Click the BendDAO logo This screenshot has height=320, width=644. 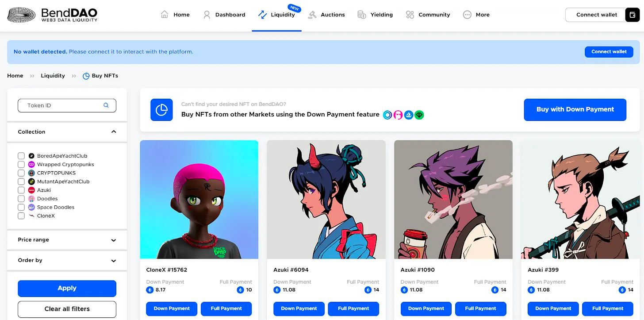(52, 15)
